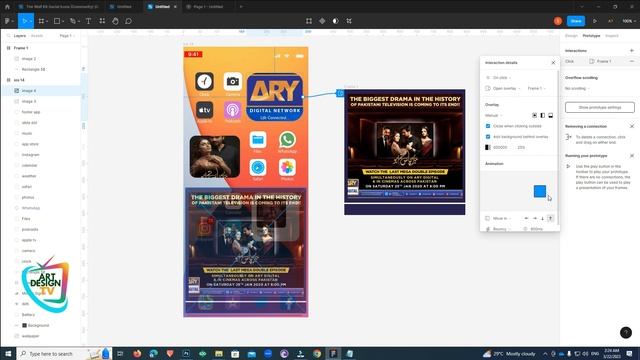Viewport: 640px width, 360px height.
Task: Dismiss the Running your prototype tip
Action: pyautogui.click(x=632, y=156)
